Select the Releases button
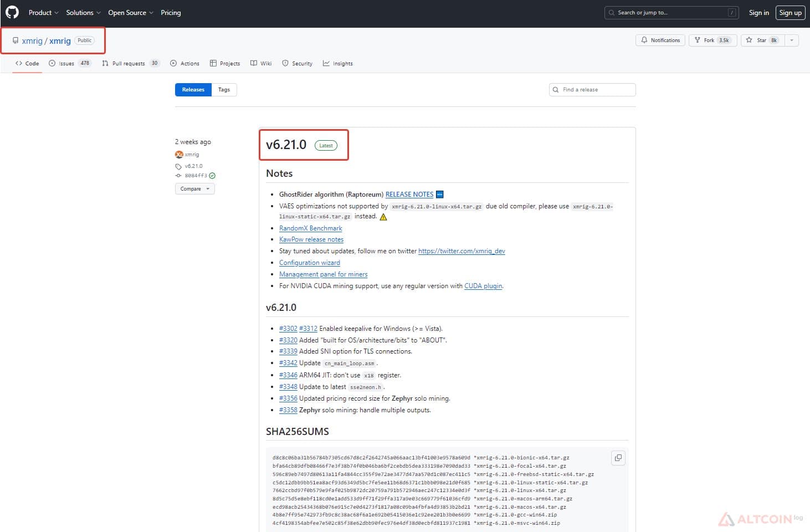 click(x=193, y=90)
